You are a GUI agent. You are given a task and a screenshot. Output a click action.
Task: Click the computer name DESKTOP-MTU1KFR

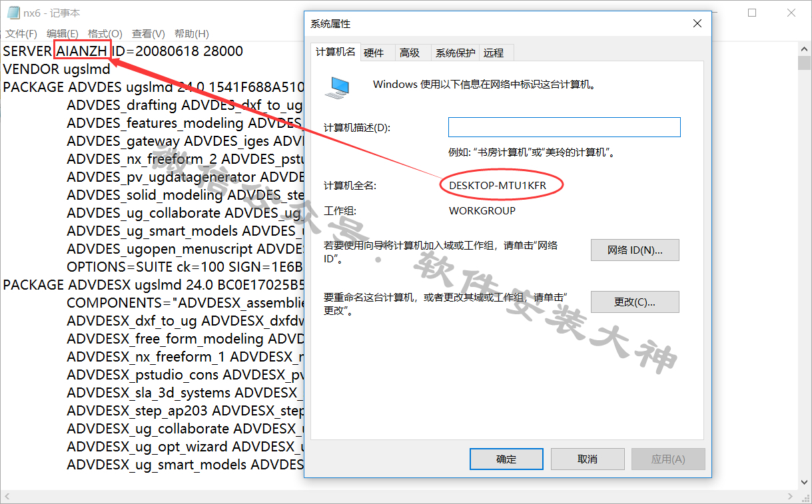498,186
